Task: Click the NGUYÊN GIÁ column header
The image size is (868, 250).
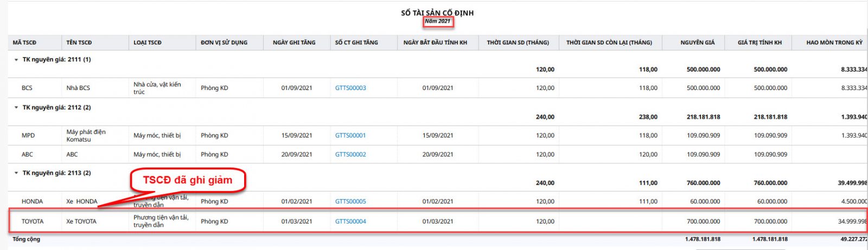Action: tap(698, 42)
